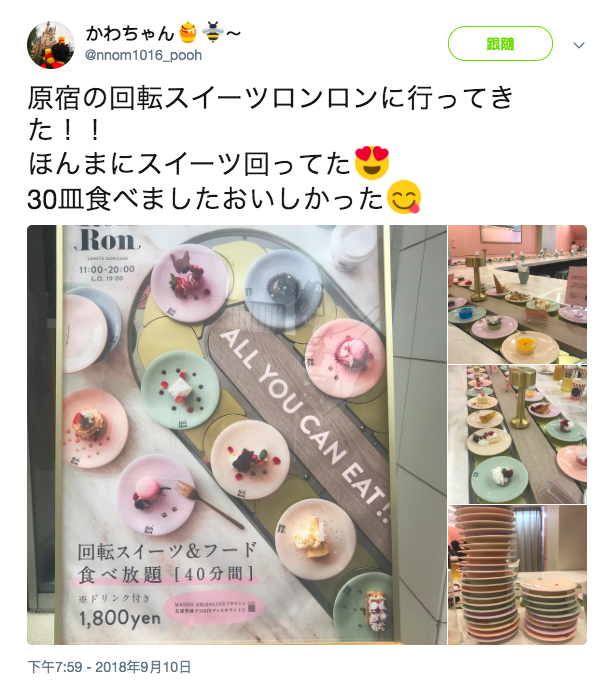Open the かわちゃん display name link
612x687 pixels.
(130, 32)
